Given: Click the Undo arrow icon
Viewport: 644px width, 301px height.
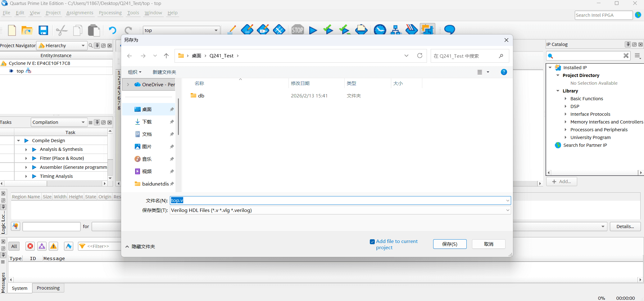Looking at the screenshot, I should click(112, 30).
